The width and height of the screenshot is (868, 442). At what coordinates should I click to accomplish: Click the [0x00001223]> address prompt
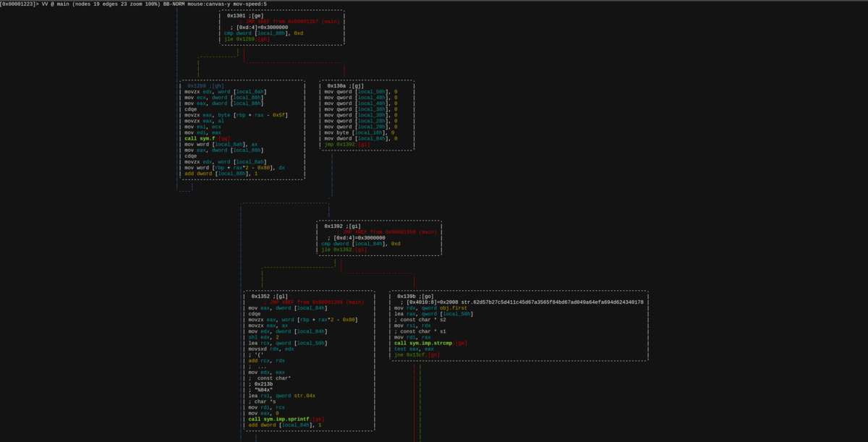click(x=20, y=4)
